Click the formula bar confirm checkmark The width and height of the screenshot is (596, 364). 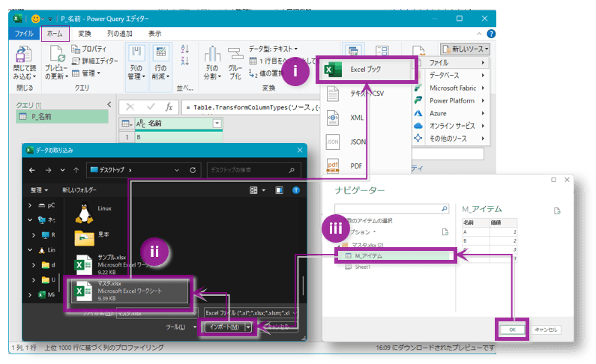(x=150, y=107)
